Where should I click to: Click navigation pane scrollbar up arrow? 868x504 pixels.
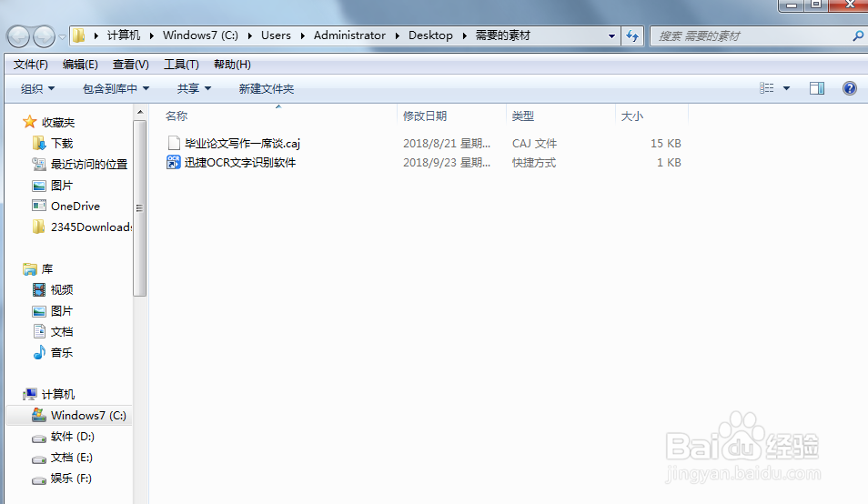coord(140,112)
